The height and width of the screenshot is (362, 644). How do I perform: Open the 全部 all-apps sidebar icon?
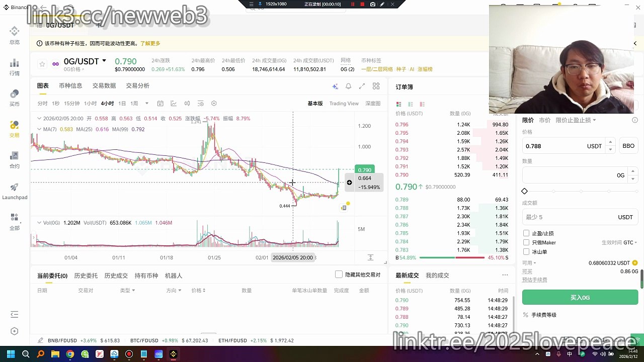coord(15,218)
